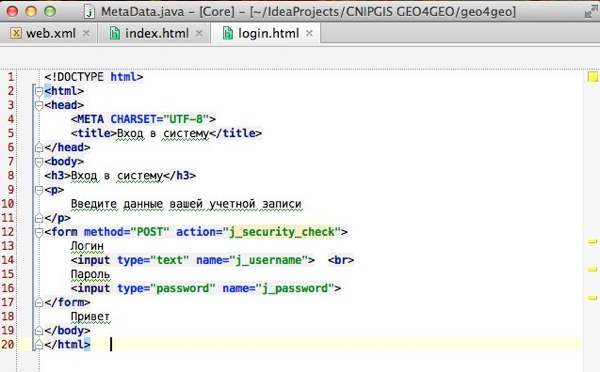Click the <h3> tag on line 8
600x372 pixels.
coord(57,175)
